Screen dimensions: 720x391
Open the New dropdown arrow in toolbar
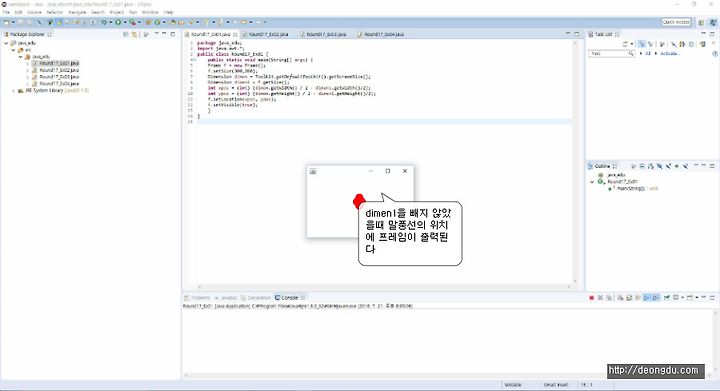[13, 22]
